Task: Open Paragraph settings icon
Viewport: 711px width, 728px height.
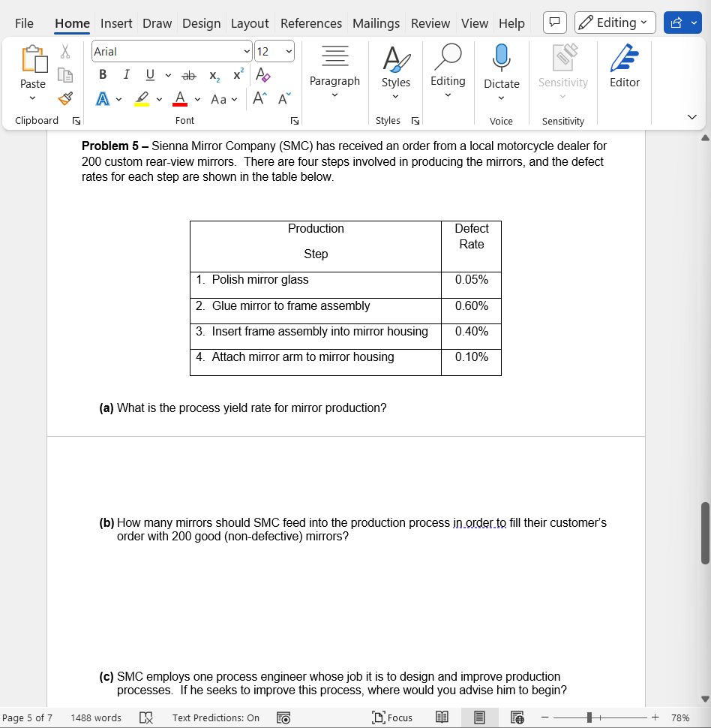Action: [x=334, y=56]
